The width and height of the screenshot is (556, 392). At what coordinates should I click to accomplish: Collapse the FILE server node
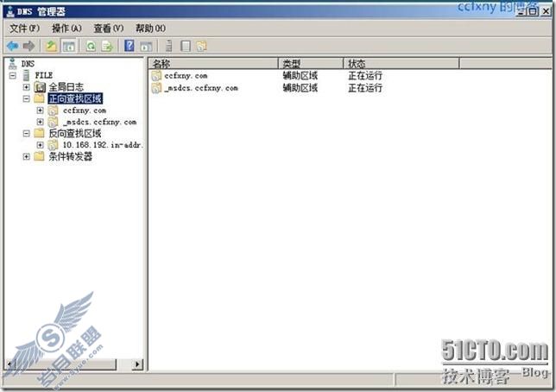pos(13,75)
